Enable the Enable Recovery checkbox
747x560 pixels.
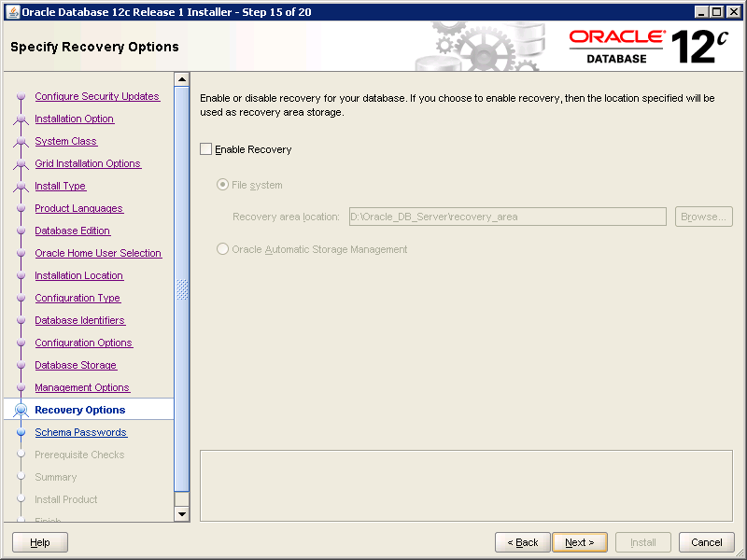[x=205, y=149]
